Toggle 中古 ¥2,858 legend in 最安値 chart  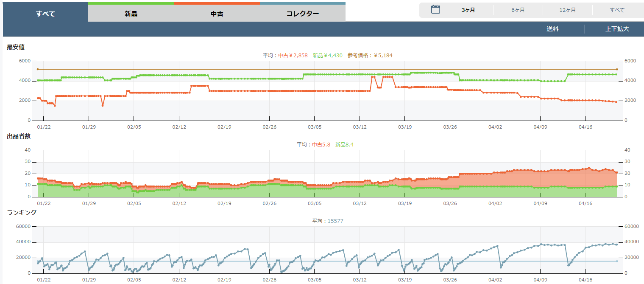click(293, 55)
